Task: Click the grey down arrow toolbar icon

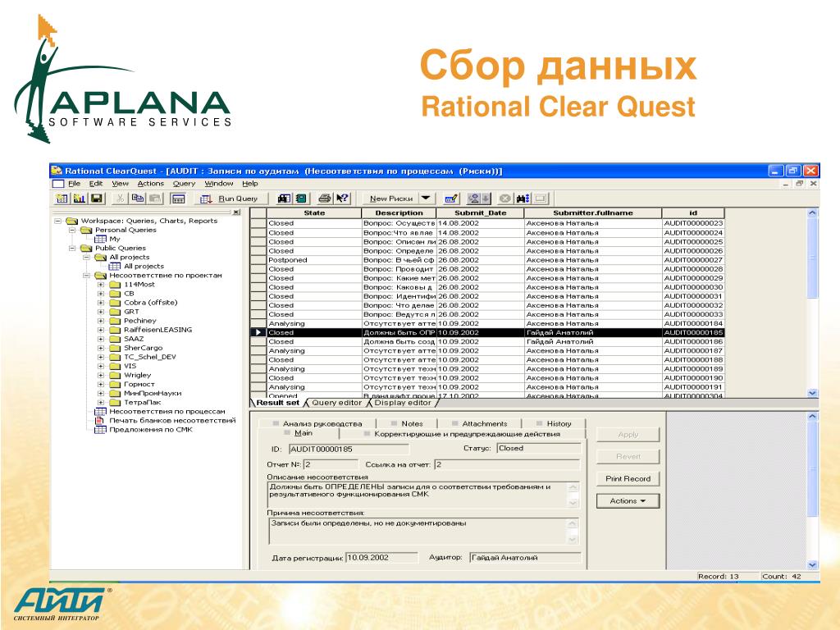Action: tap(486, 199)
